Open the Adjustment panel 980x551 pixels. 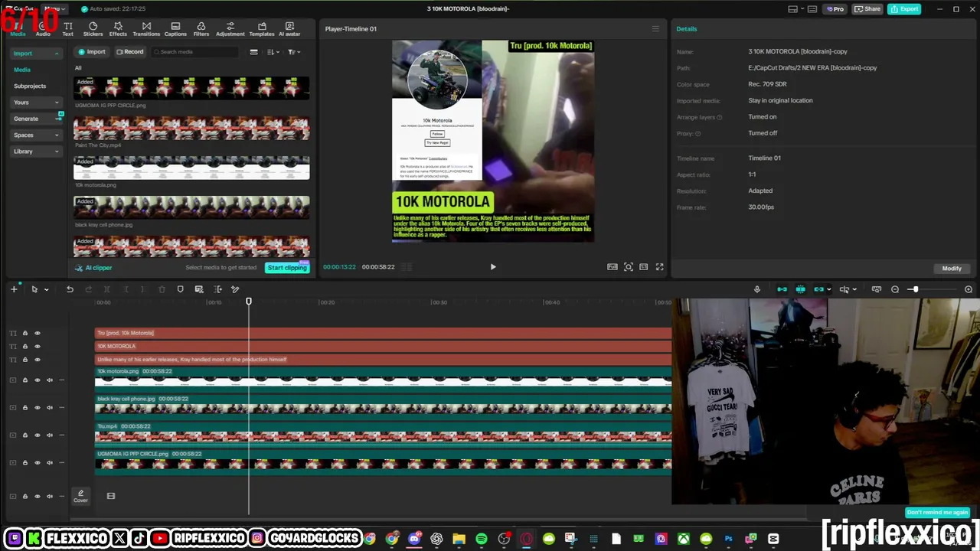pos(230,29)
